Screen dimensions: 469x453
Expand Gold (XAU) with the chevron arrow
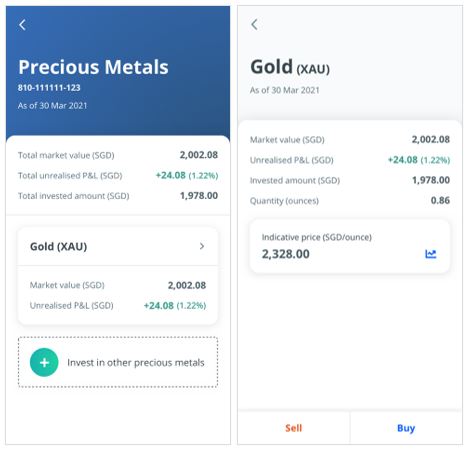click(x=202, y=246)
